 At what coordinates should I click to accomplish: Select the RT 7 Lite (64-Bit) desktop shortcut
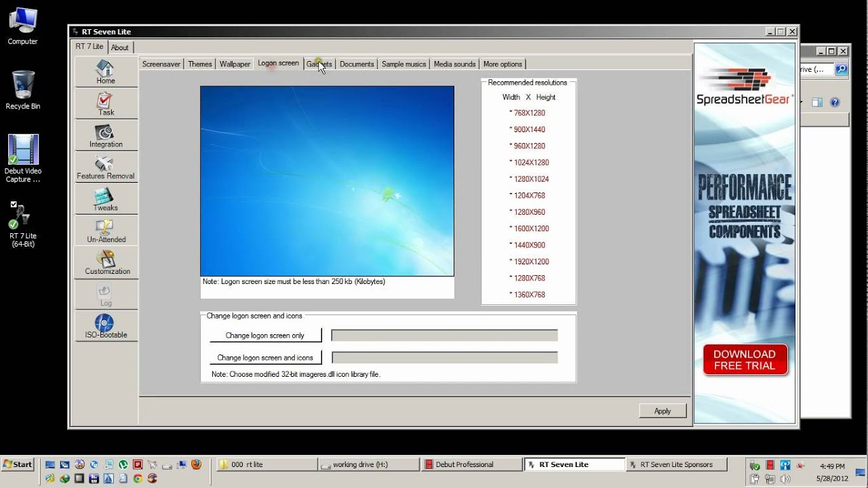22,224
